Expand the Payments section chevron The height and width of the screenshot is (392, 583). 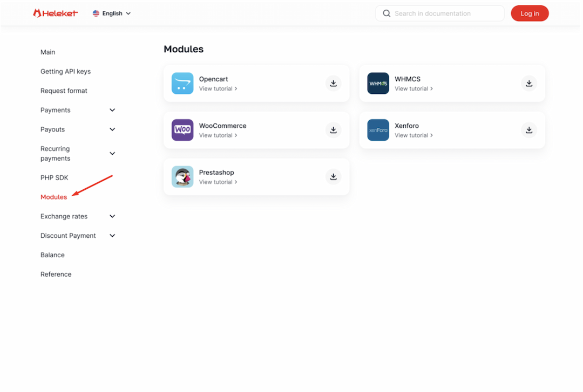click(x=112, y=110)
